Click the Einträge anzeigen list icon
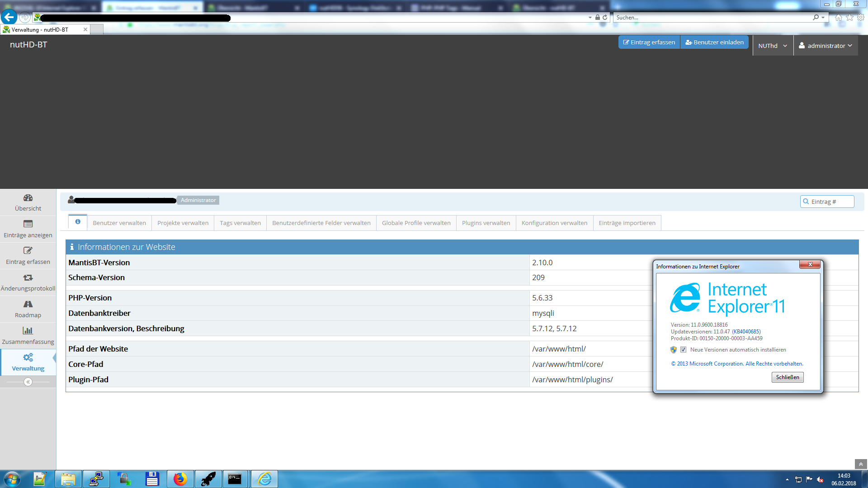 tap(28, 224)
